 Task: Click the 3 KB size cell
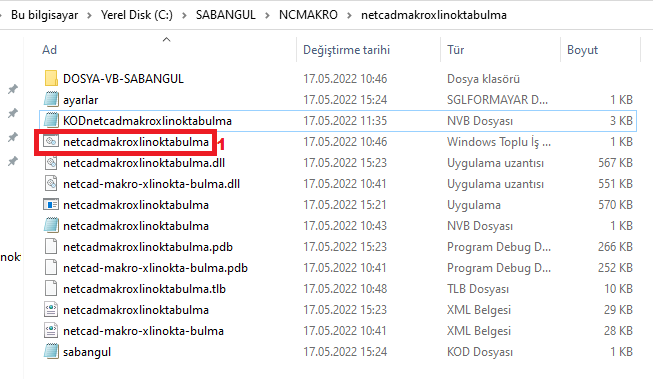click(x=621, y=121)
